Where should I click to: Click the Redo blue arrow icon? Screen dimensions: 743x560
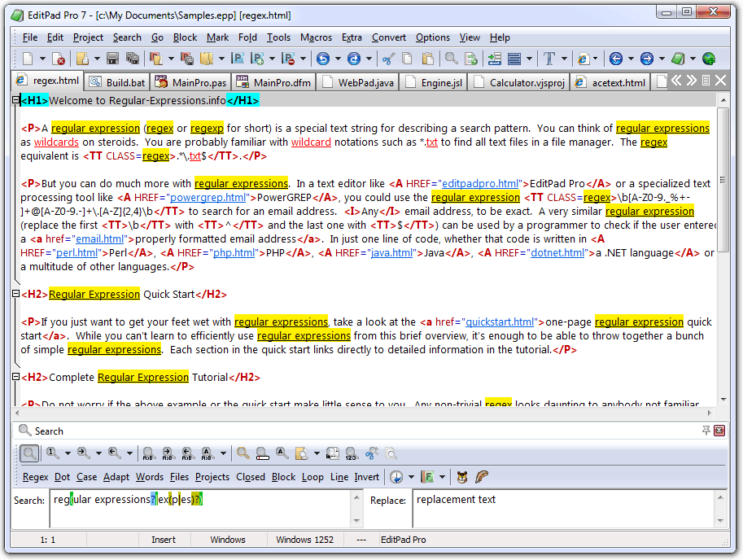[354, 59]
